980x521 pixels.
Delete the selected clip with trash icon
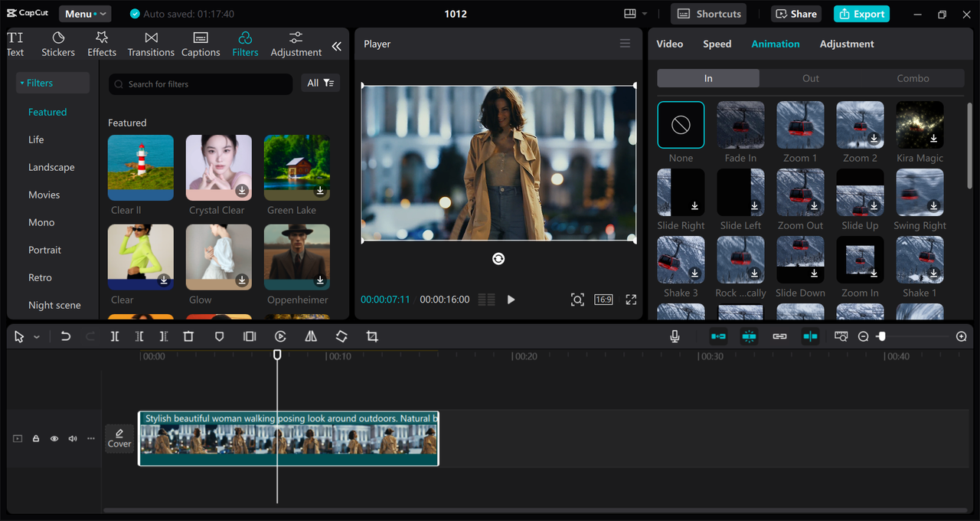click(x=188, y=336)
